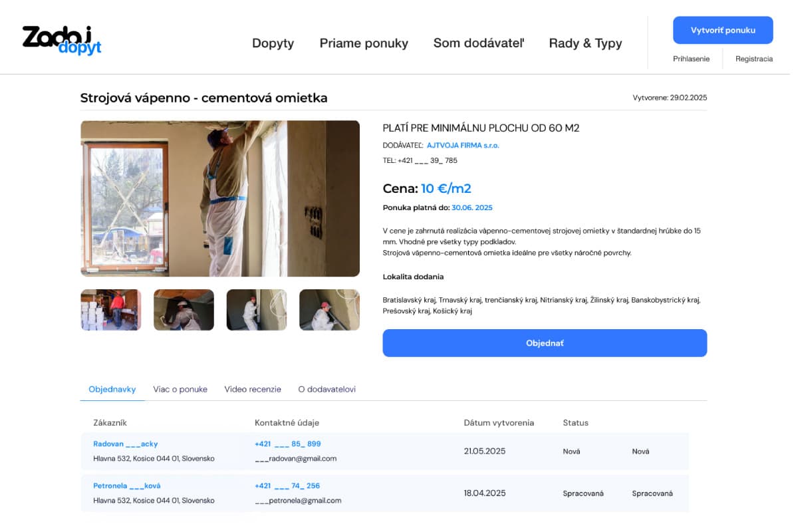
Task: Switch to the Viac o ponuke tab
Action: point(180,389)
